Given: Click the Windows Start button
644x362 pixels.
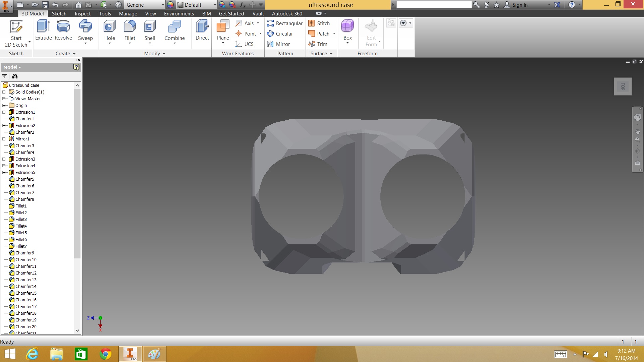Looking at the screenshot, I should click(10, 354).
